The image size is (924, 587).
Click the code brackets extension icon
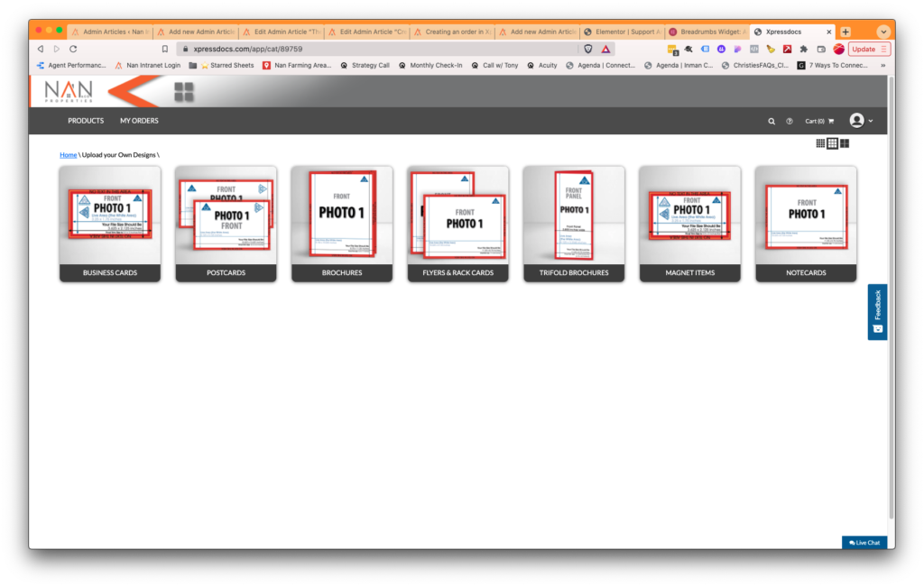(753, 49)
